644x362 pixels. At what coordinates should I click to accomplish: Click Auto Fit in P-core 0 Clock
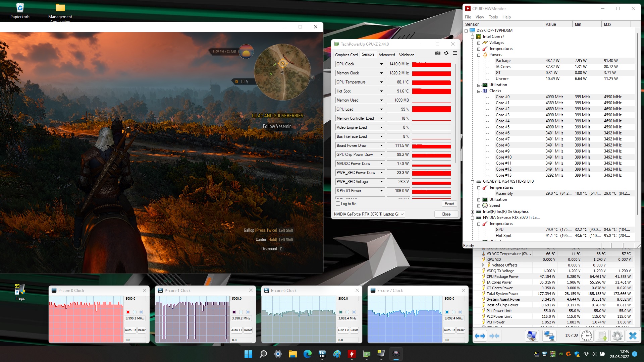(130, 330)
